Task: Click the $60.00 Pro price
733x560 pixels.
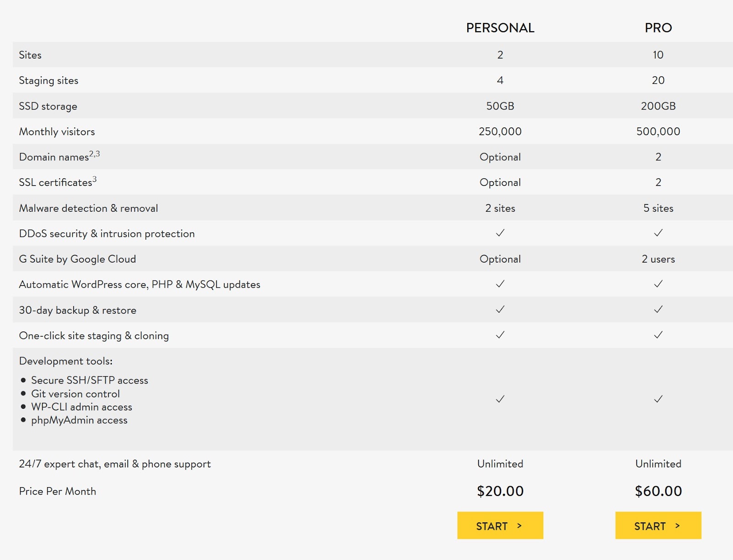Action: tap(658, 491)
